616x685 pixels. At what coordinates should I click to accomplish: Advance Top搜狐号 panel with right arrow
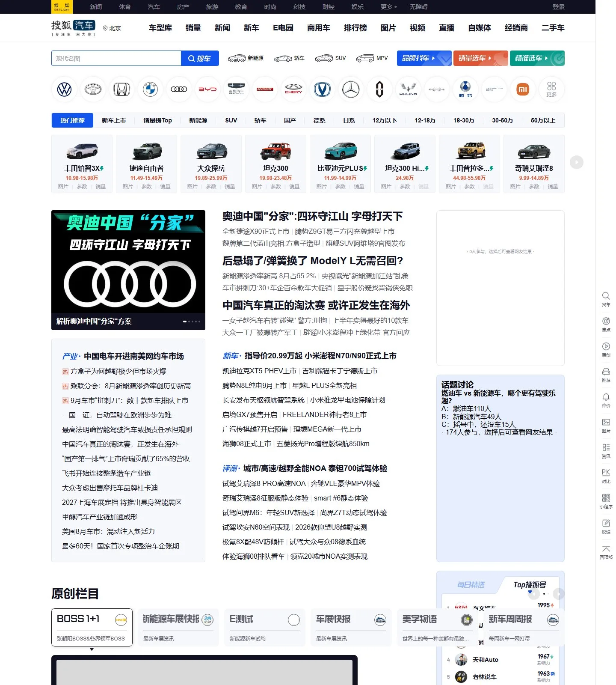[x=558, y=594]
